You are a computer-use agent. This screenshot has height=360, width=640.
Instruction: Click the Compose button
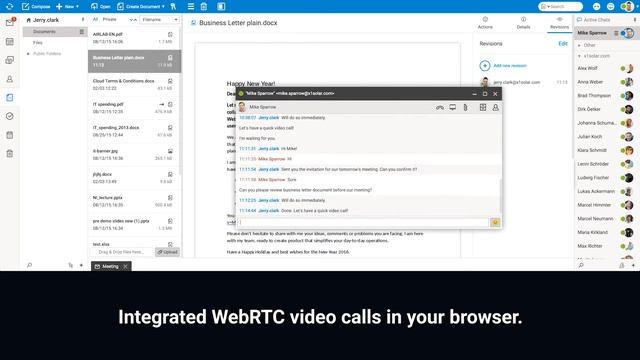click(36, 7)
